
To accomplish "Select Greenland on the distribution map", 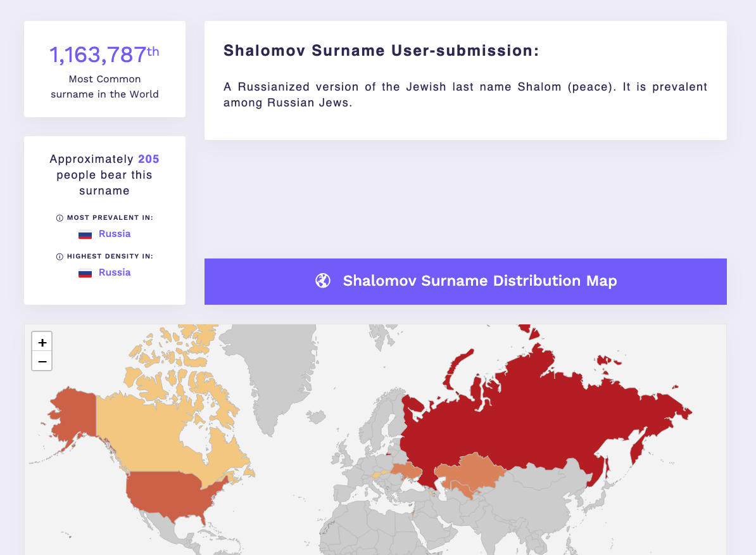I will point(275,372).
